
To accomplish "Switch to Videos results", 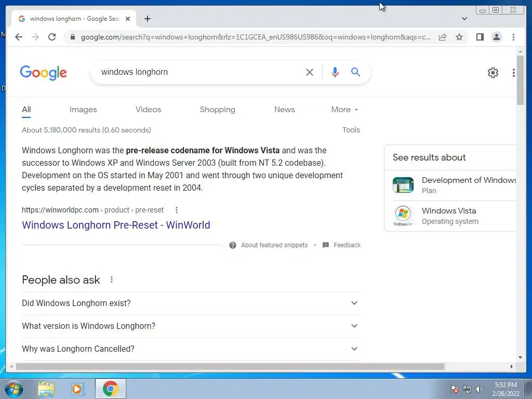I will 148,110.
